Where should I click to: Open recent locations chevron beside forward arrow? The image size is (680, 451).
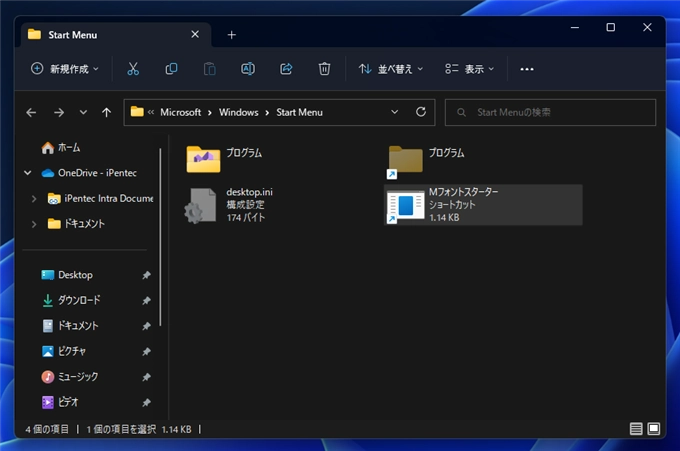pos(83,113)
